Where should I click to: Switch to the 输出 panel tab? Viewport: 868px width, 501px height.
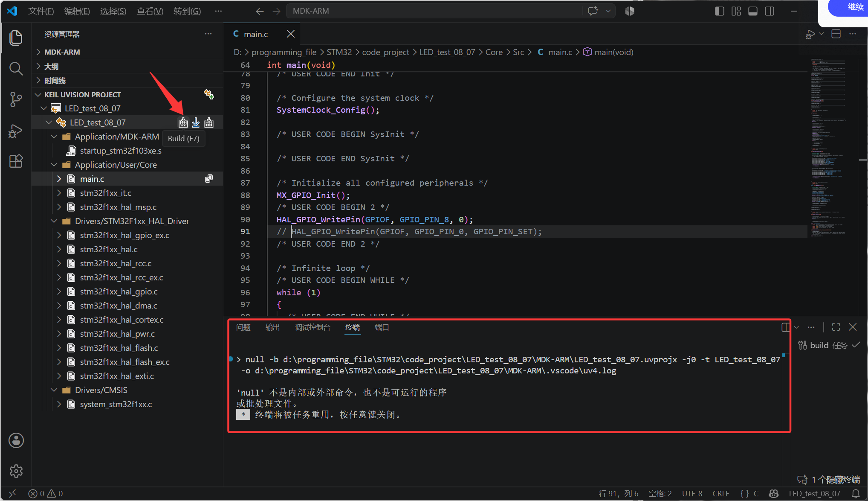(273, 327)
